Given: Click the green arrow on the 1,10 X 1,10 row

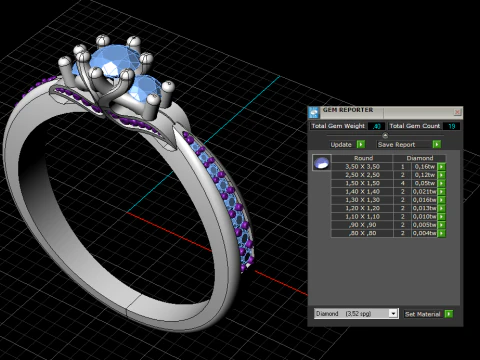Looking at the screenshot, I should (x=441, y=217).
